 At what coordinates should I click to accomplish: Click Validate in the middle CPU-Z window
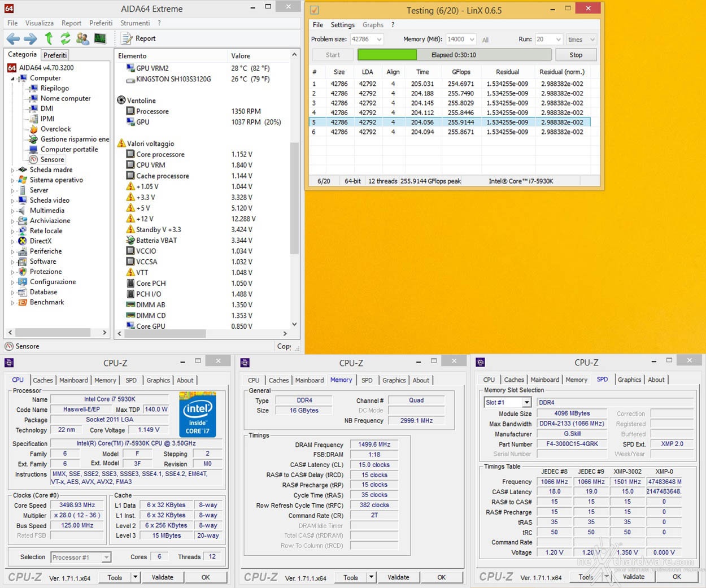click(398, 577)
